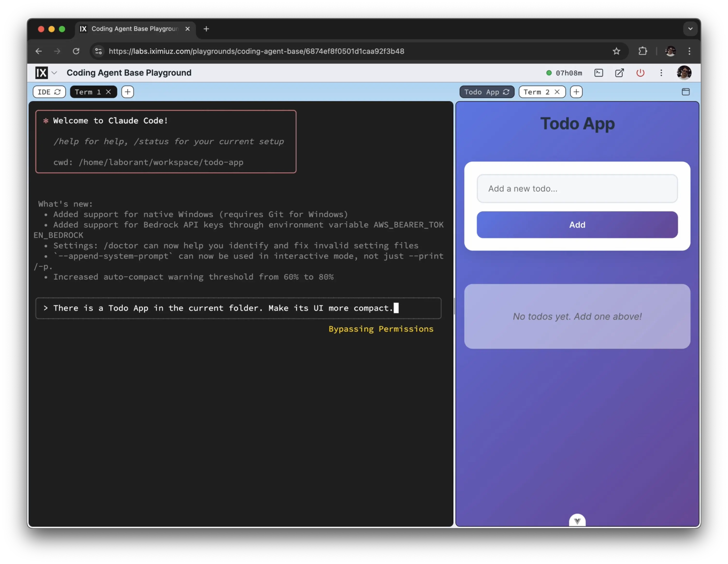Click the Bypassing Permissions status text
This screenshot has height=564, width=728.
381,329
